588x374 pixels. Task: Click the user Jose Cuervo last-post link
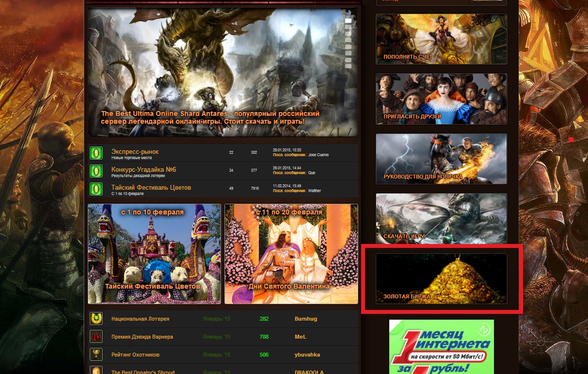tap(318, 155)
